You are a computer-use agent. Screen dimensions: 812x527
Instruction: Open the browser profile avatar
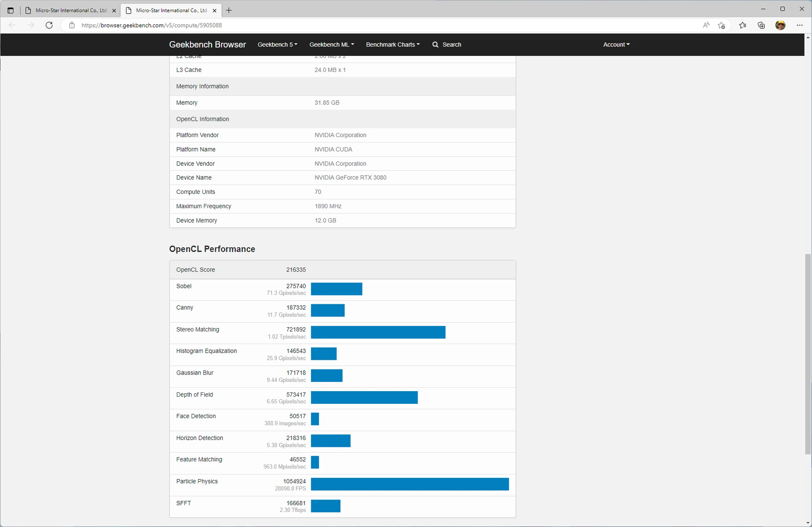pyautogui.click(x=780, y=25)
